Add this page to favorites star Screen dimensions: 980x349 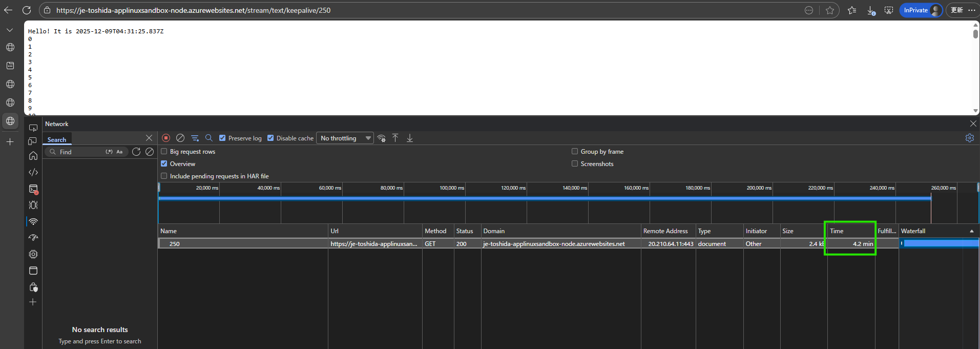click(830, 10)
